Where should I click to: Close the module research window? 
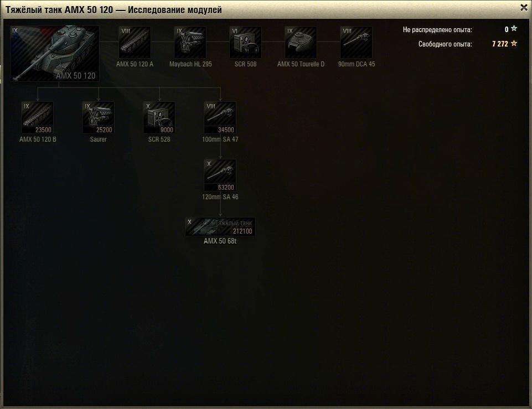[524, 7]
